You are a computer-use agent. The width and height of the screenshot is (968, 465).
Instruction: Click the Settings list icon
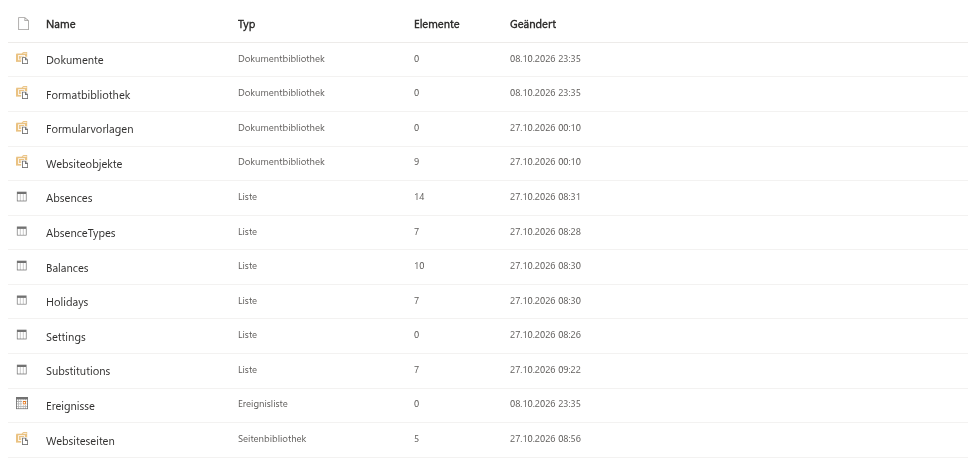22,335
